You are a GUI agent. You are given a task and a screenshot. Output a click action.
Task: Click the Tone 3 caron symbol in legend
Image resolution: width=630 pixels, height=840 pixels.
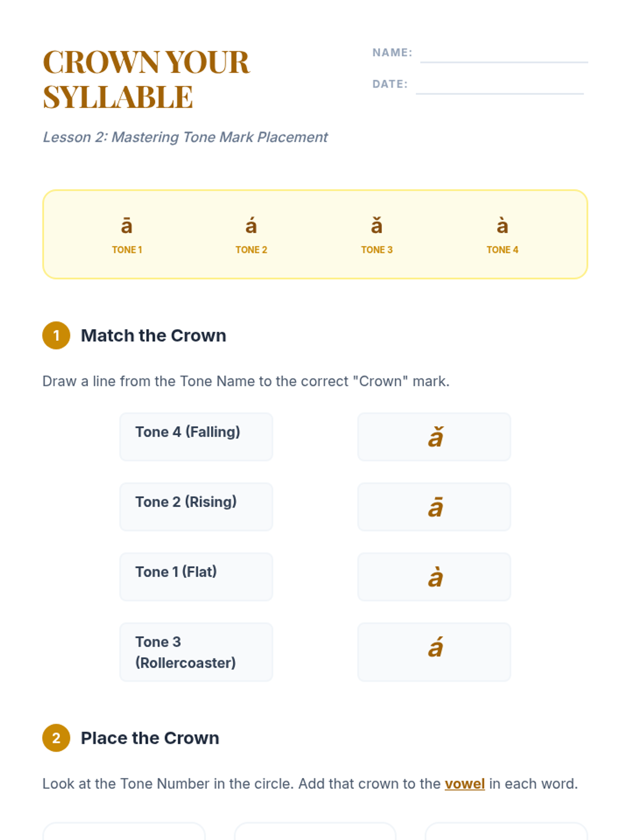pyautogui.click(x=376, y=226)
